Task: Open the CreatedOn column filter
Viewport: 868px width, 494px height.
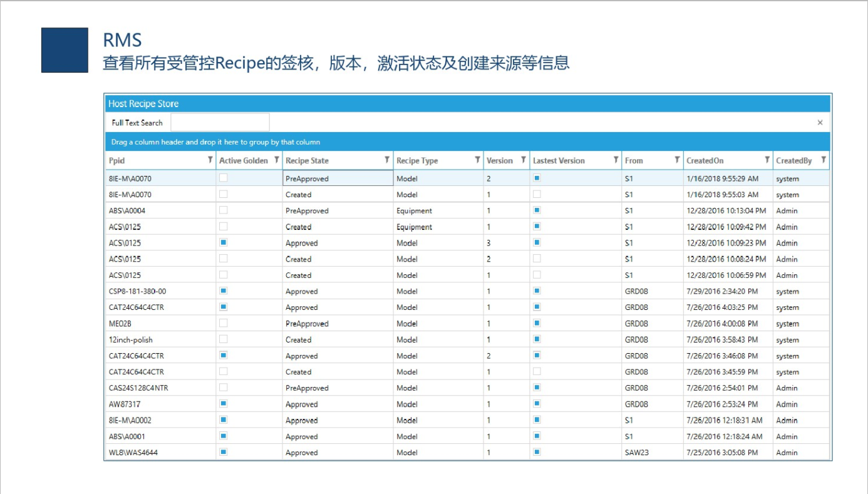Action: point(767,160)
